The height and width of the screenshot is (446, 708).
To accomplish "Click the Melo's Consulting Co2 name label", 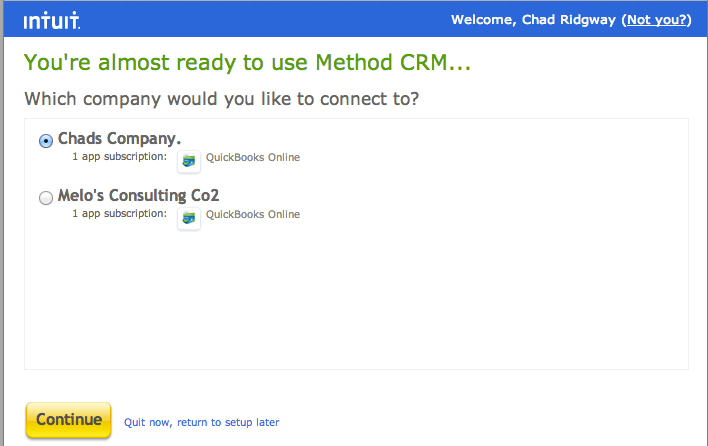I will click(x=138, y=196).
